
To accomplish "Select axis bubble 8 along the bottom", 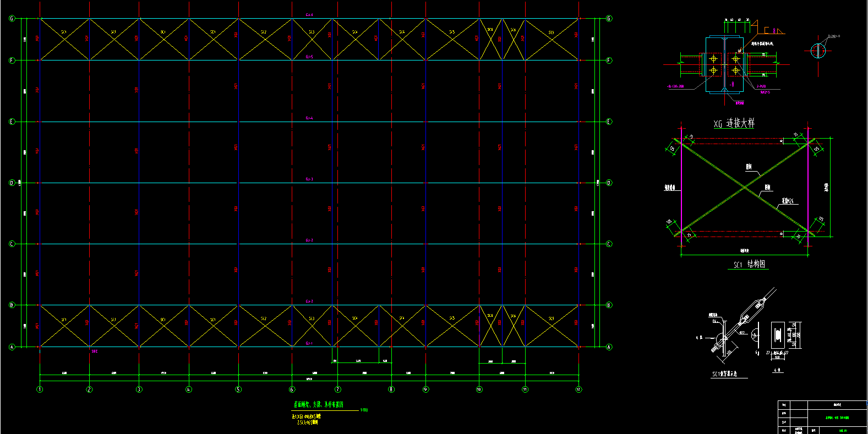I will tap(391, 389).
